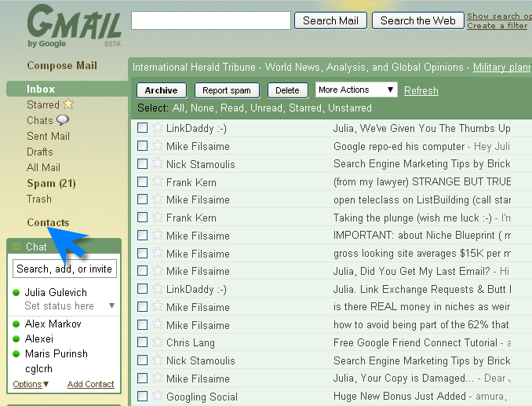The height and width of the screenshot is (406, 532).
Task: Click the star icon next to Starred
Action: [68, 104]
